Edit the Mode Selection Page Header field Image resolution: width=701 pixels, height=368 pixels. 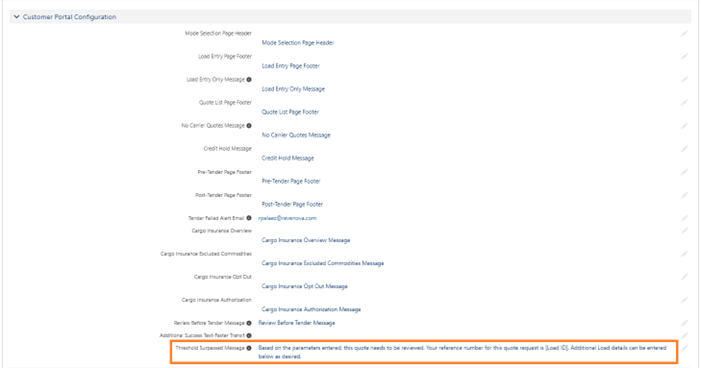click(684, 34)
